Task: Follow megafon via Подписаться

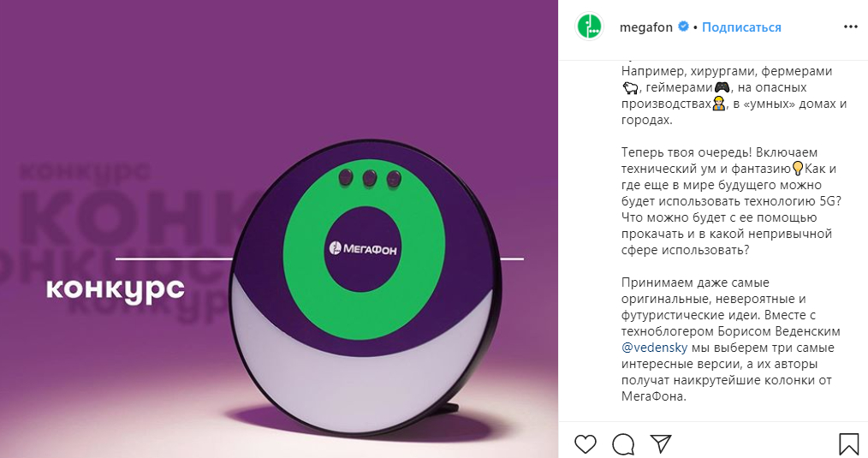Action: click(741, 27)
